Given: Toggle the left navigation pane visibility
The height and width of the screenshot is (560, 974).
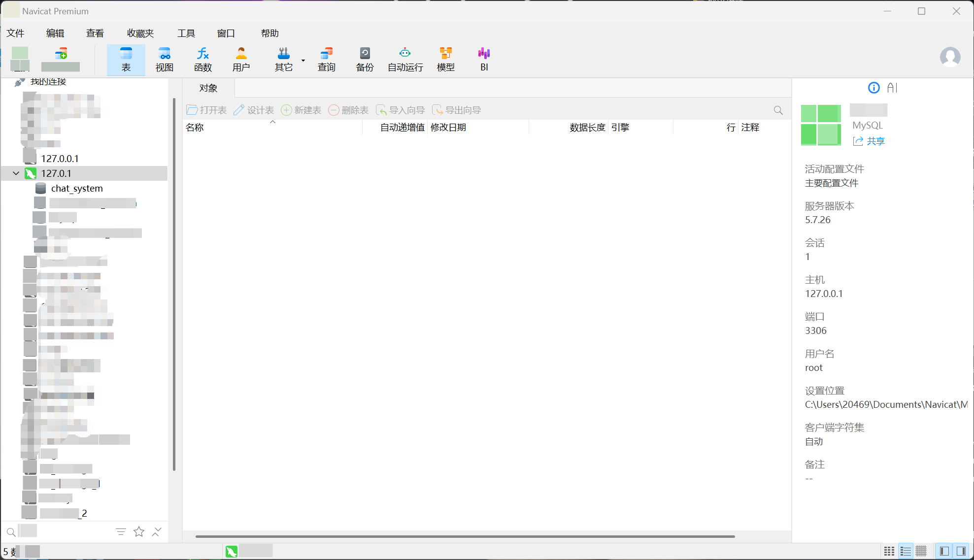Looking at the screenshot, I should [944, 551].
